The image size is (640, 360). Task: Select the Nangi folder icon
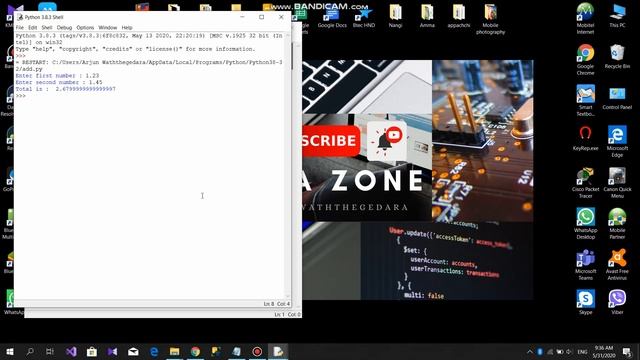[395, 17]
